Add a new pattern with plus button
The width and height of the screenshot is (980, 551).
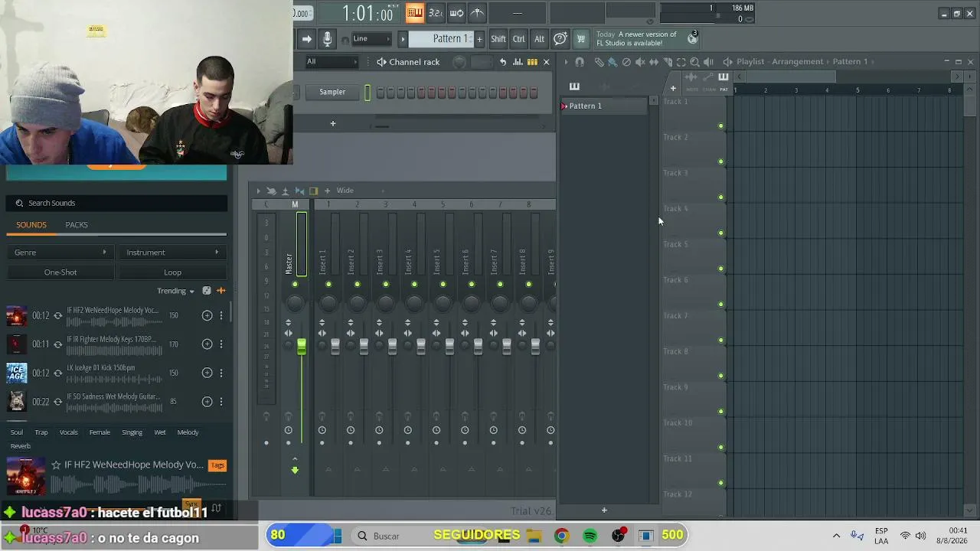pos(480,39)
